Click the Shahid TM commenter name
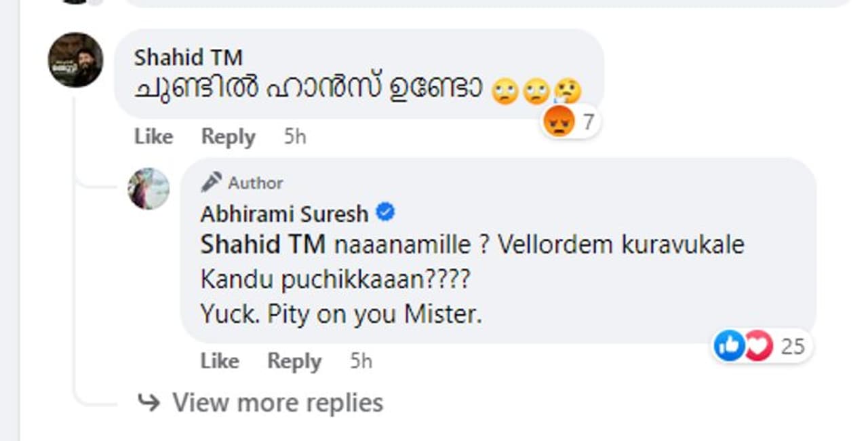 [188, 58]
